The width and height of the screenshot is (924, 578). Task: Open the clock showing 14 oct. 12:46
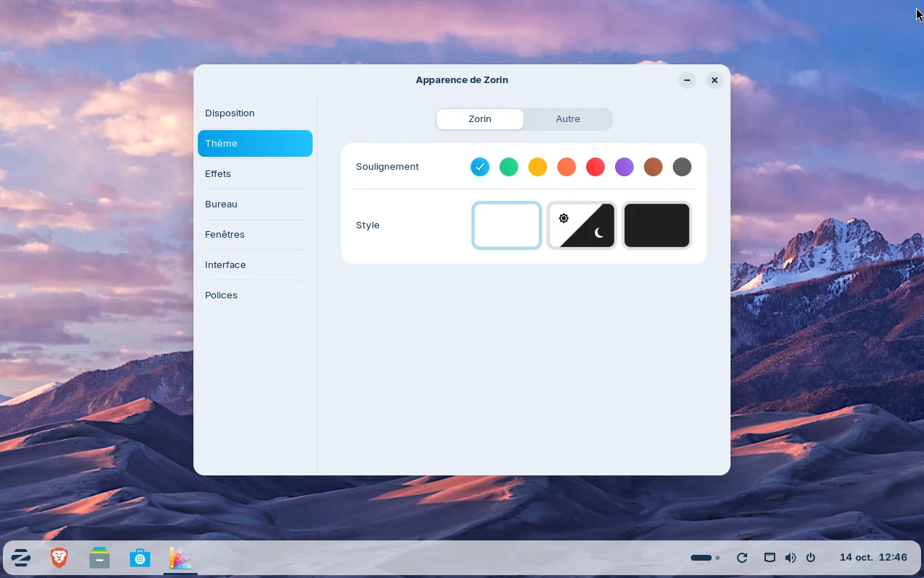click(x=873, y=558)
